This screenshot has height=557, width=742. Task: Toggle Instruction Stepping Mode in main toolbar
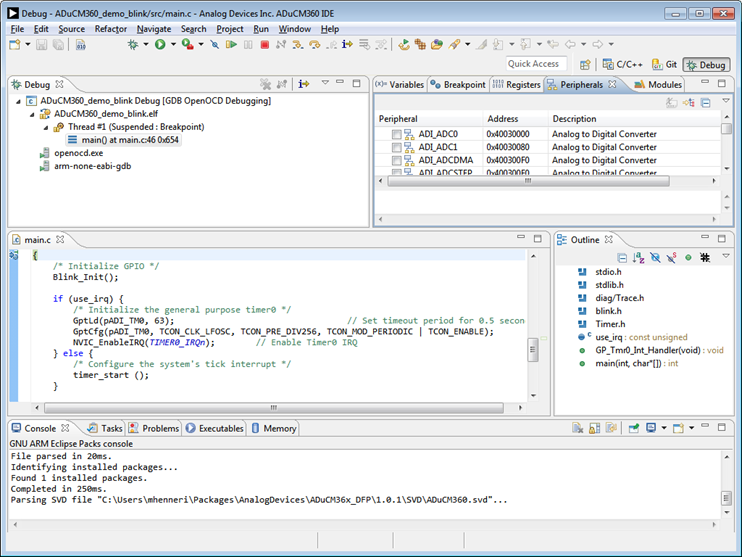(347, 44)
